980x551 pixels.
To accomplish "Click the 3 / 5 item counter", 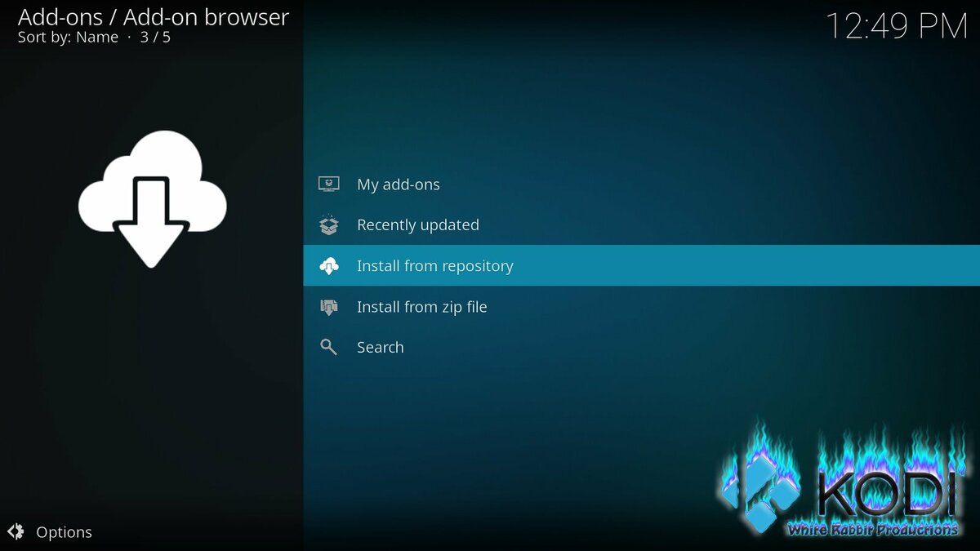I will 155,38.
